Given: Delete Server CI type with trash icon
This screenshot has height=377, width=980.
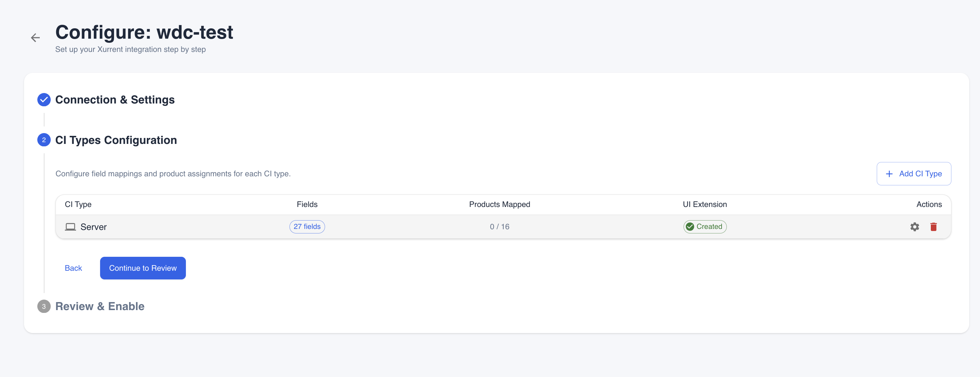Looking at the screenshot, I should [933, 227].
